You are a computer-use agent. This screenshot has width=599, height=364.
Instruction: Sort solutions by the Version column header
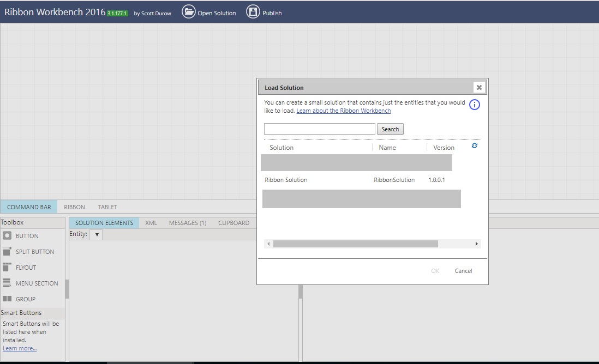(443, 147)
